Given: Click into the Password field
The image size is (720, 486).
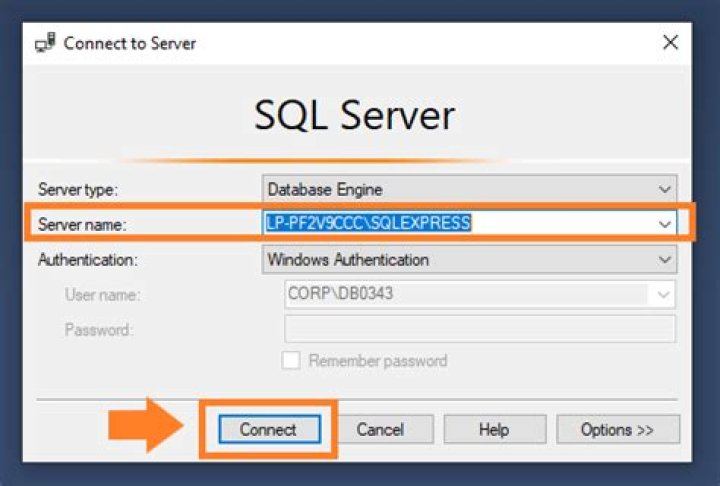Looking at the screenshot, I should coord(480,329).
